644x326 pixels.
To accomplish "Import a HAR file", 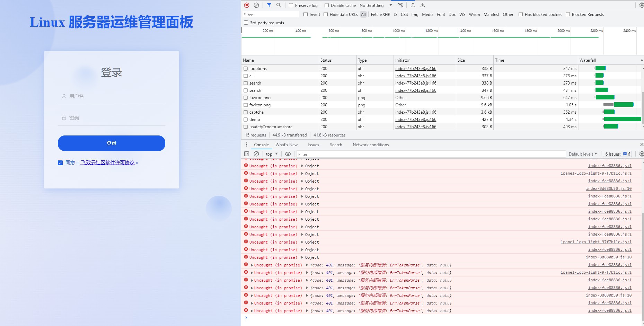I will tap(412, 5).
